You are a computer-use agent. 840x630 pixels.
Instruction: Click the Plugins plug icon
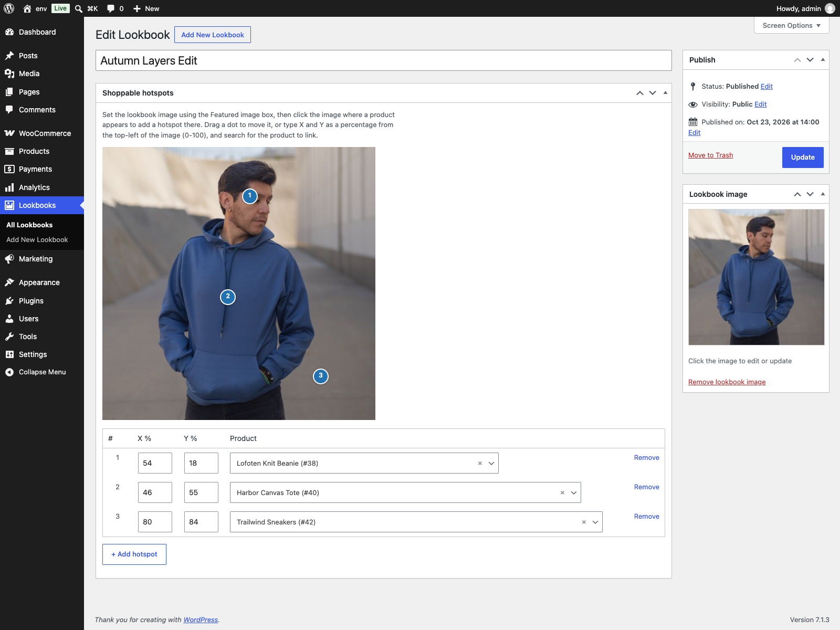tap(9, 301)
